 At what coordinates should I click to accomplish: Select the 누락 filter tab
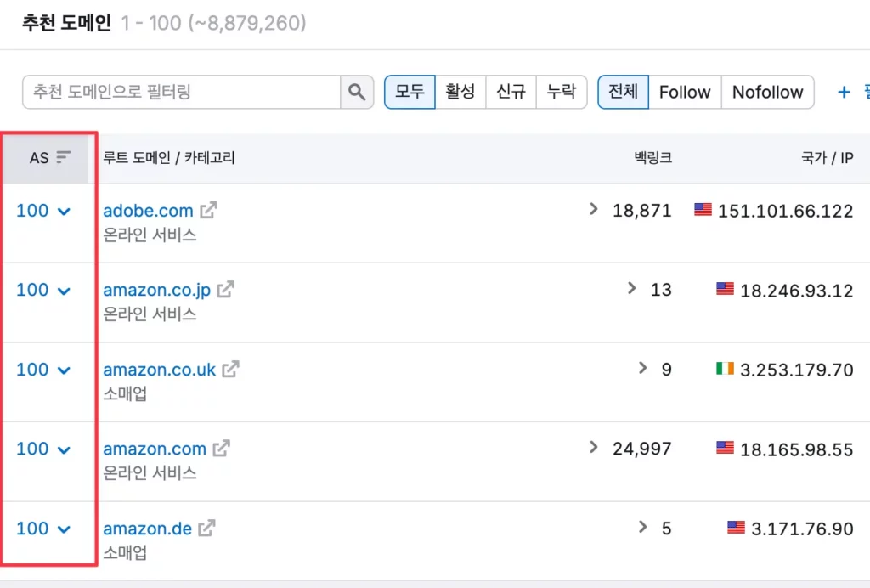562,92
